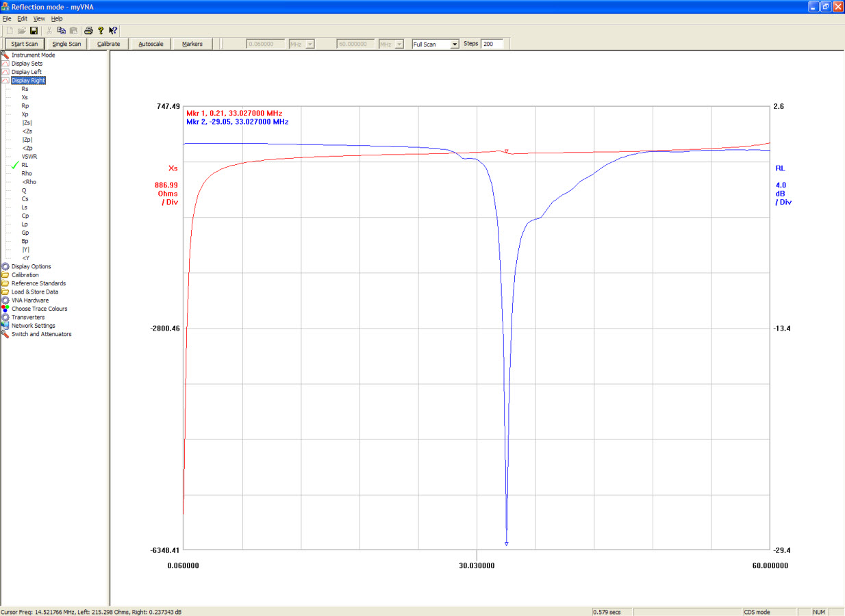Enable the Rp trace item
The height and width of the screenshot is (616, 845).
25,106
